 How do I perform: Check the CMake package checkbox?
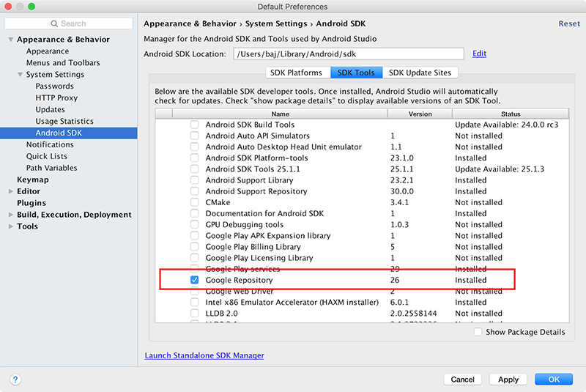[194, 202]
